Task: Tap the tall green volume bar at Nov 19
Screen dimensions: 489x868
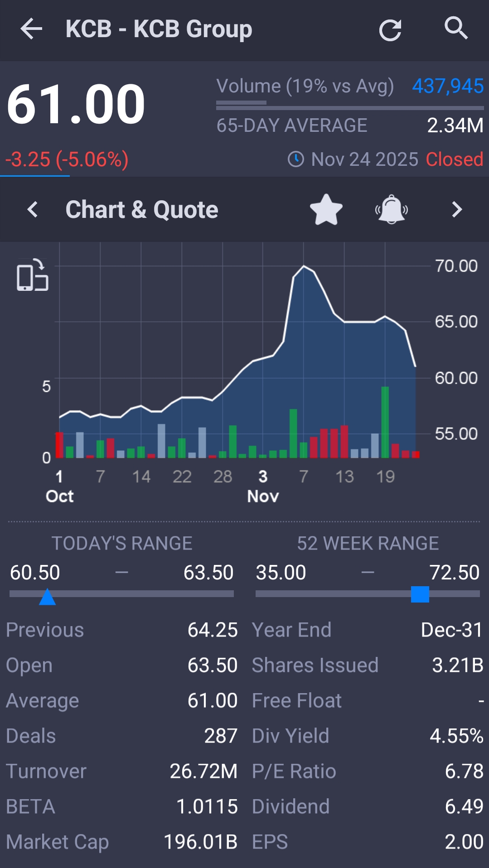Action: pyautogui.click(x=385, y=421)
